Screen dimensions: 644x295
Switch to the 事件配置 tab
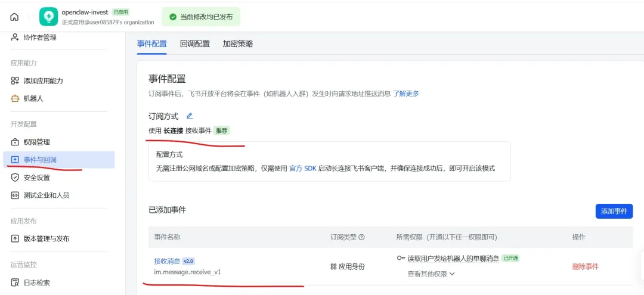152,44
